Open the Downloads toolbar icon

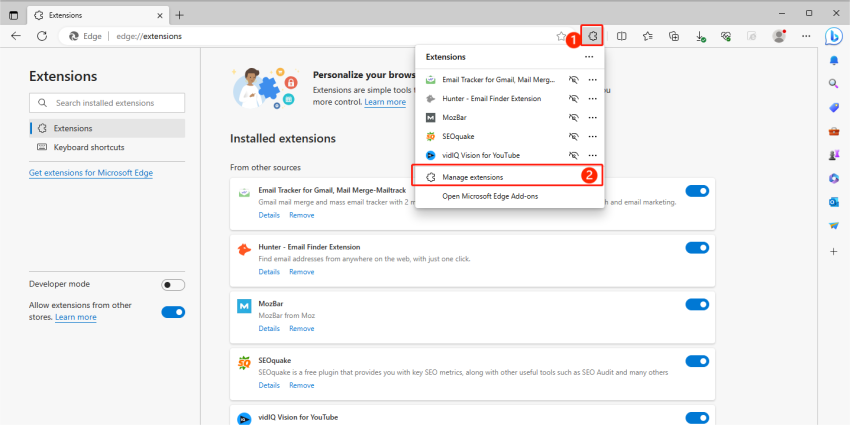pos(700,36)
